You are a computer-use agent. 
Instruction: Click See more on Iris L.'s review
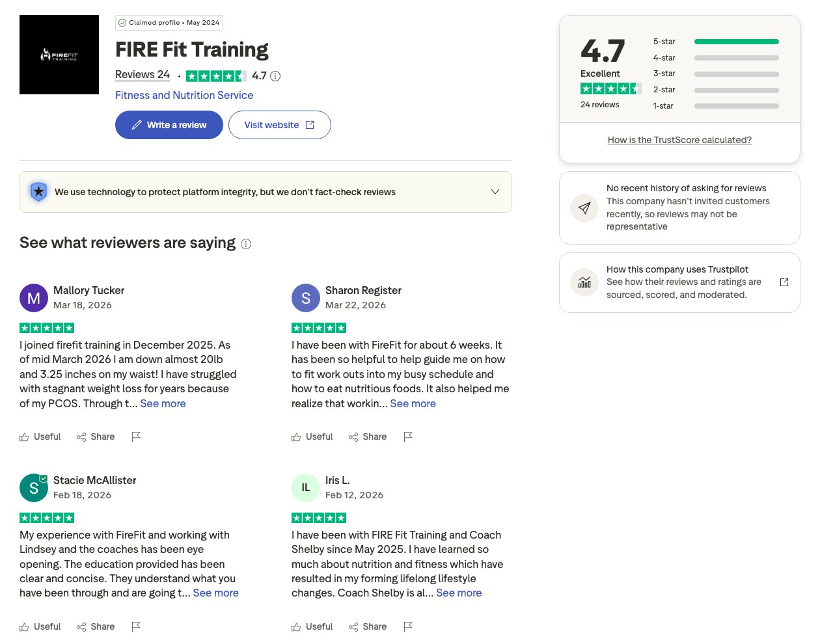[x=459, y=593]
